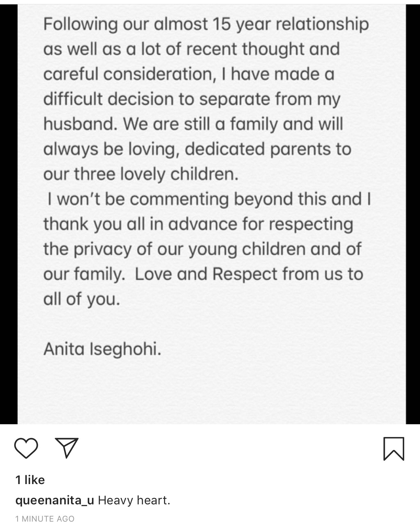This screenshot has width=420, height=527.
Task: Tap the line "always be loving, dedicated parents to"
Action: (x=197, y=149)
